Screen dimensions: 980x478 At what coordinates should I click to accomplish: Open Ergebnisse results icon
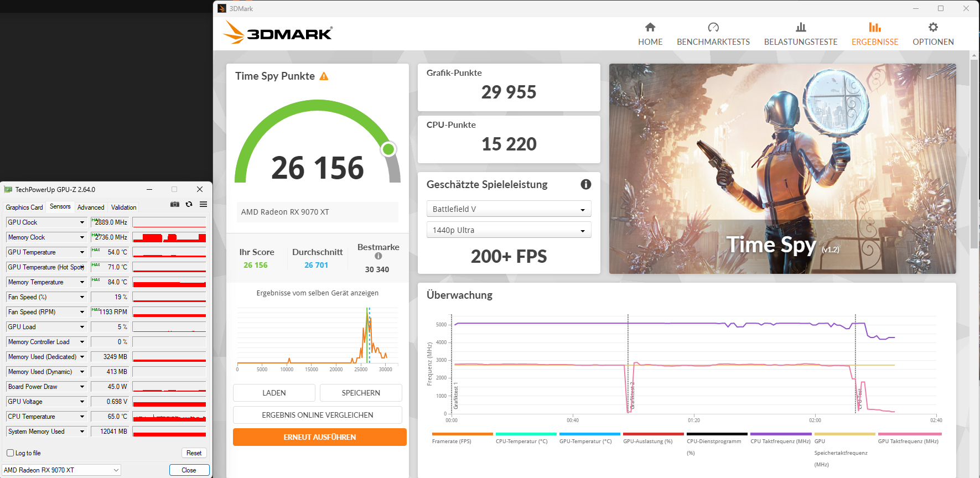(x=875, y=27)
